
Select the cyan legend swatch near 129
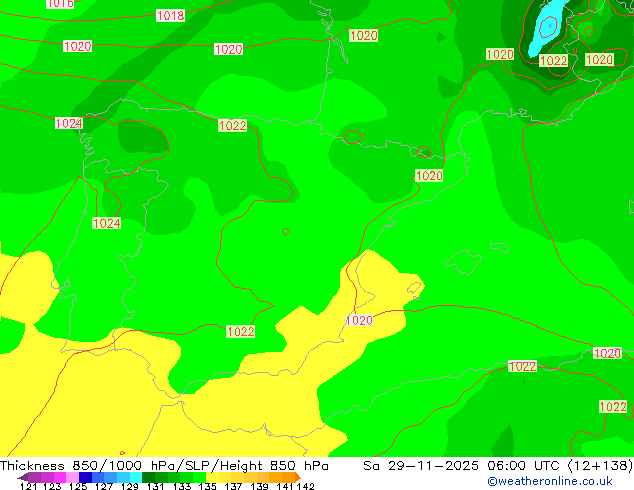pyautogui.click(x=136, y=477)
